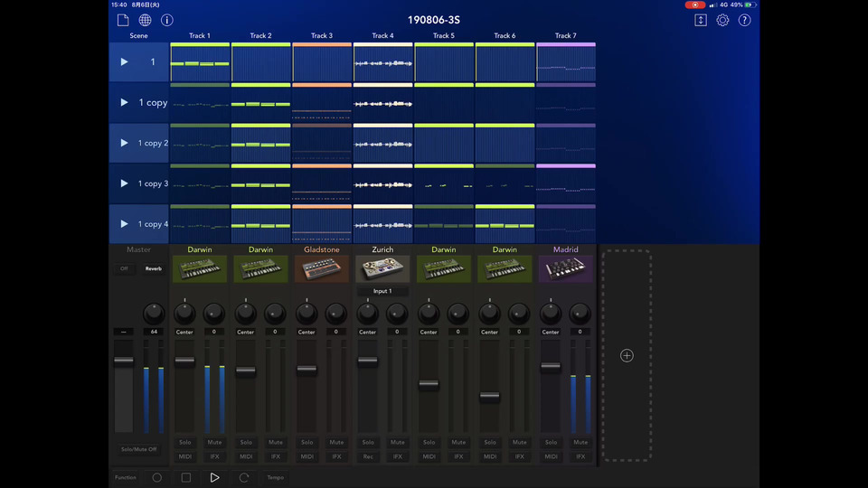Tap the globe share icon
Image resolution: width=868 pixels, height=488 pixels.
(x=145, y=20)
